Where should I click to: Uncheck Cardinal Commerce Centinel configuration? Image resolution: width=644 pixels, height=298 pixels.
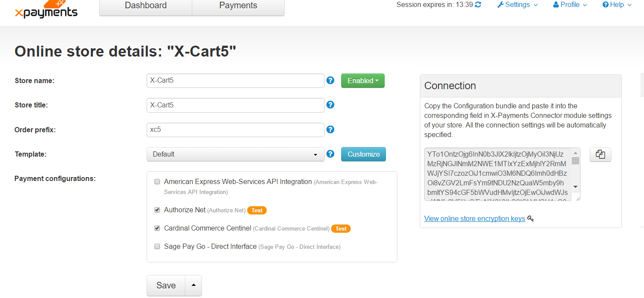(158, 228)
